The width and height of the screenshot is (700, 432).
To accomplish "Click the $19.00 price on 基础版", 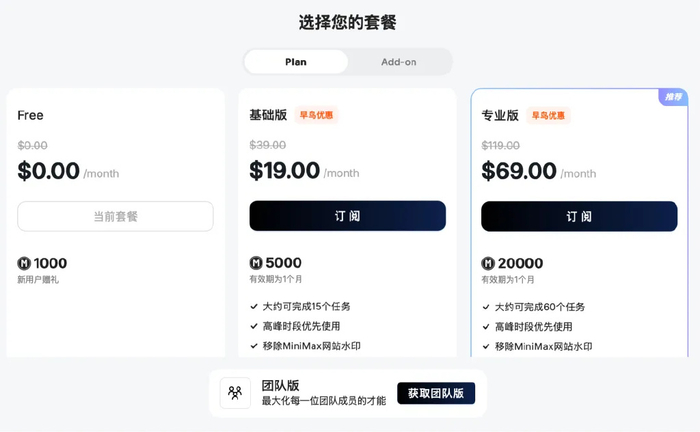I will point(285,171).
